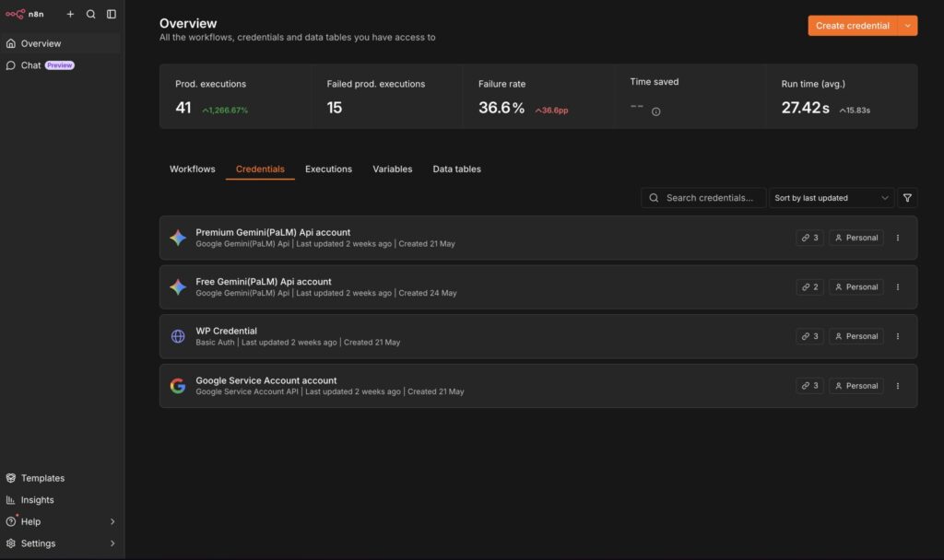The image size is (944, 560).
Task: Open Premium Gemini(PaLM) Api account credential
Action: click(538, 238)
